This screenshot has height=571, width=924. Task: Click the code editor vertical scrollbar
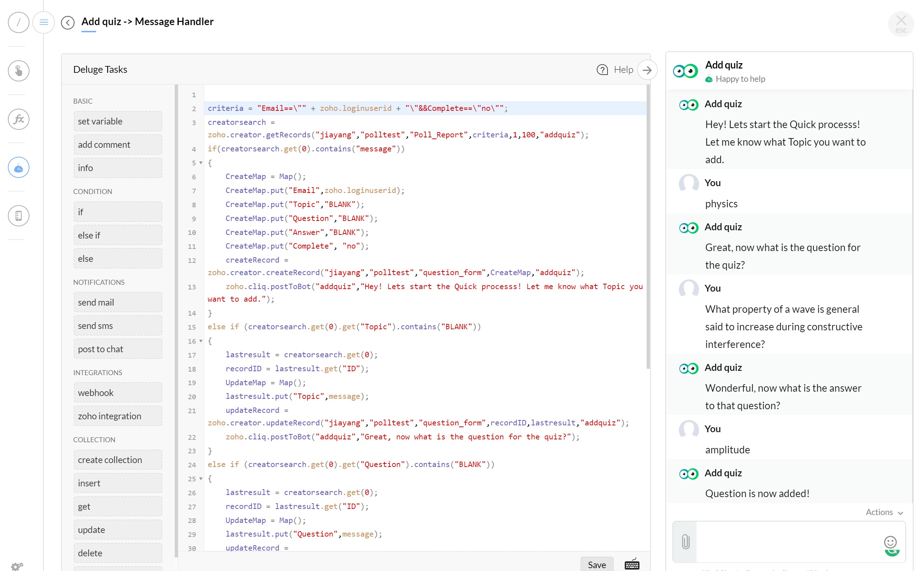[648, 227]
